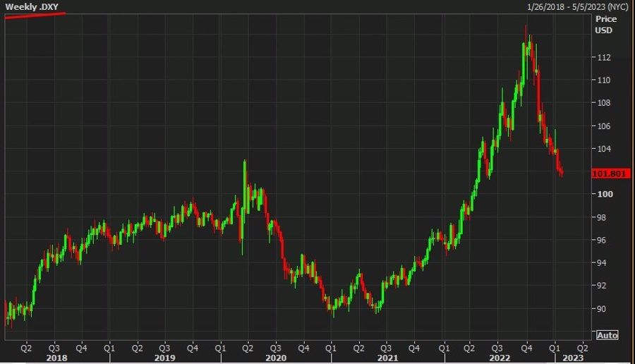Click the Q2 label of year 2020

[x=248, y=348]
